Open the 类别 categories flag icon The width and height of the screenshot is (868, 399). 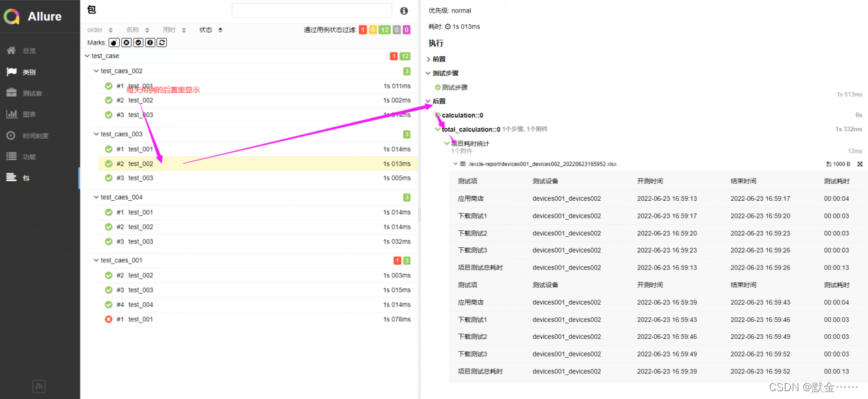(11, 72)
